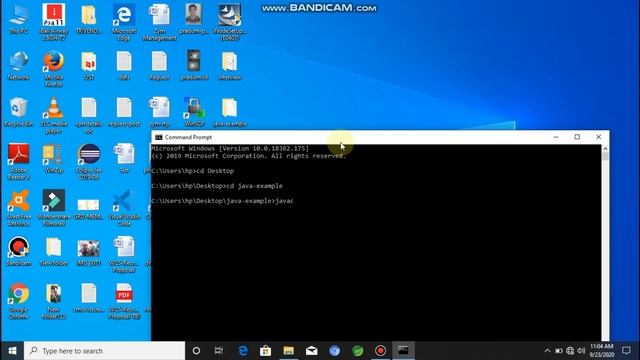Select the Eclipse IDE desktop shortcut
The height and width of the screenshot is (360, 640).
(x=89, y=162)
